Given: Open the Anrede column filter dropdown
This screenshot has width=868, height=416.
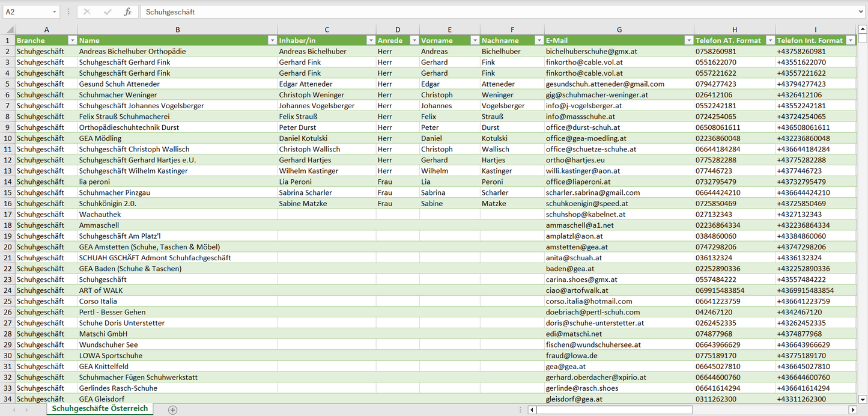Looking at the screenshot, I should (x=414, y=40).
